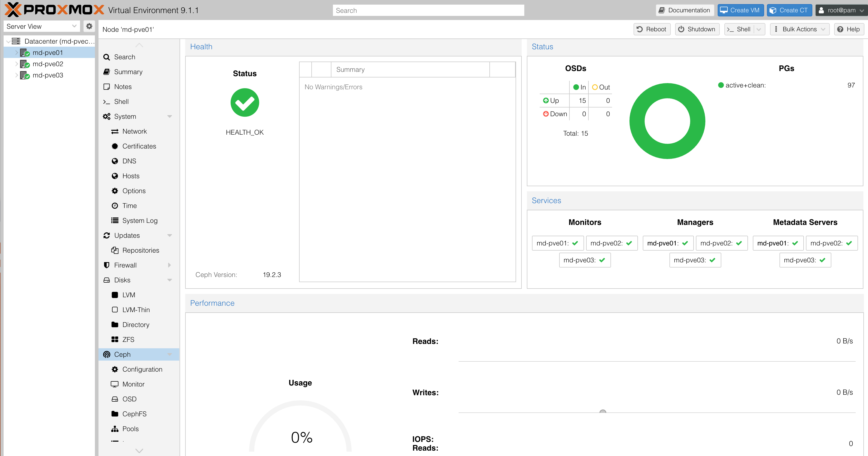Open Ceph OSD management
Viewport: 868px width, 456px height.
(x=129, y=399)
